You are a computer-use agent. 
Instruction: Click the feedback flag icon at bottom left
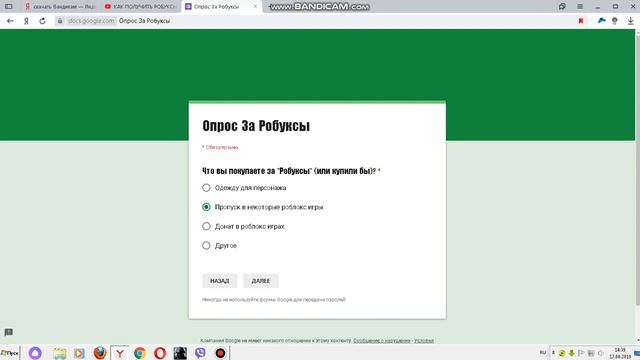(9, 332)
